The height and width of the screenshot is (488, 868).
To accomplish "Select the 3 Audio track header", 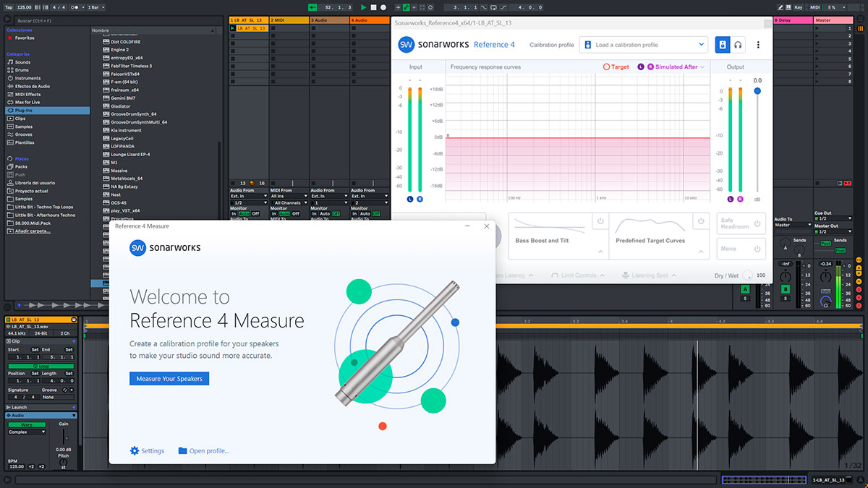I will pos(329,20).
